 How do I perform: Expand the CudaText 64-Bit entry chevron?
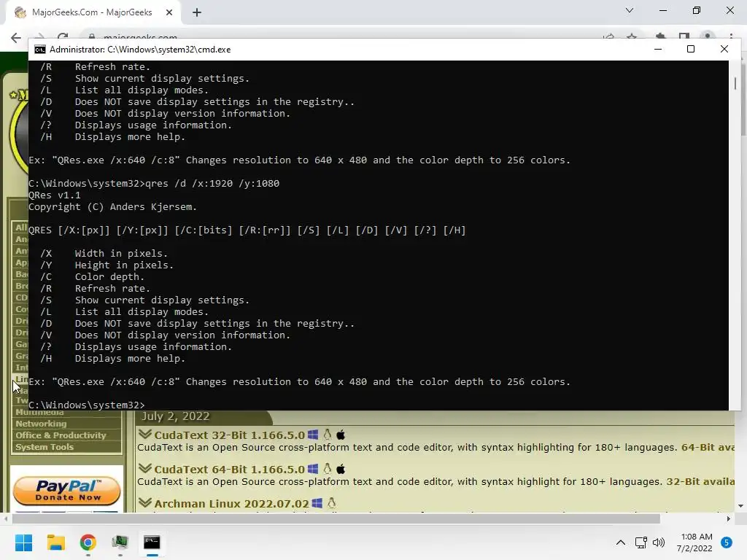145,469
